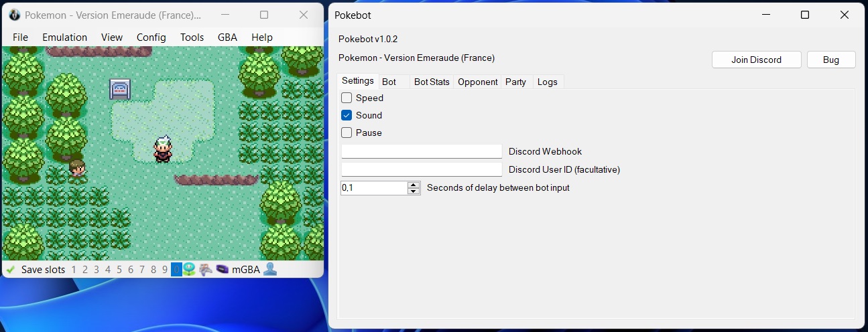The width and height of the screenshot is (868, 332).
Task: Minimize the mGBA emulator window
Action: coord(225,15)
